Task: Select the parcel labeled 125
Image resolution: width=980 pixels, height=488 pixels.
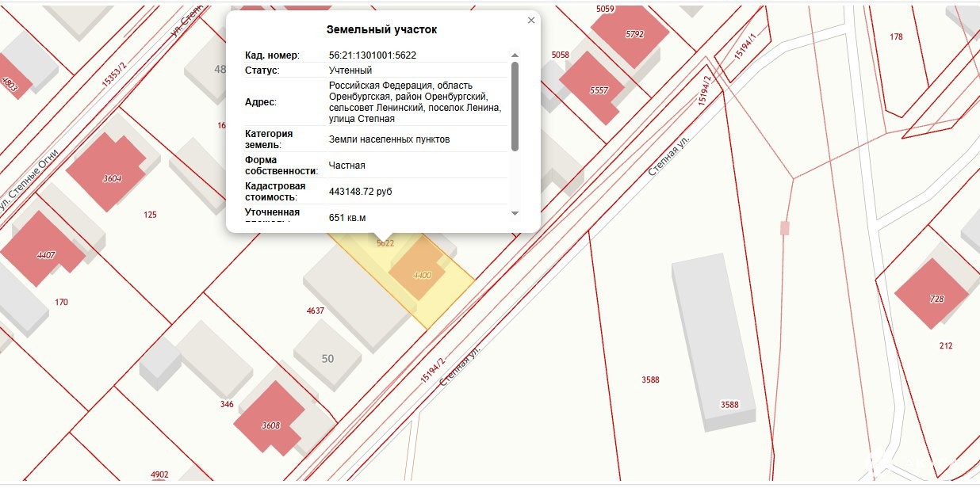Action: [151, 215]
